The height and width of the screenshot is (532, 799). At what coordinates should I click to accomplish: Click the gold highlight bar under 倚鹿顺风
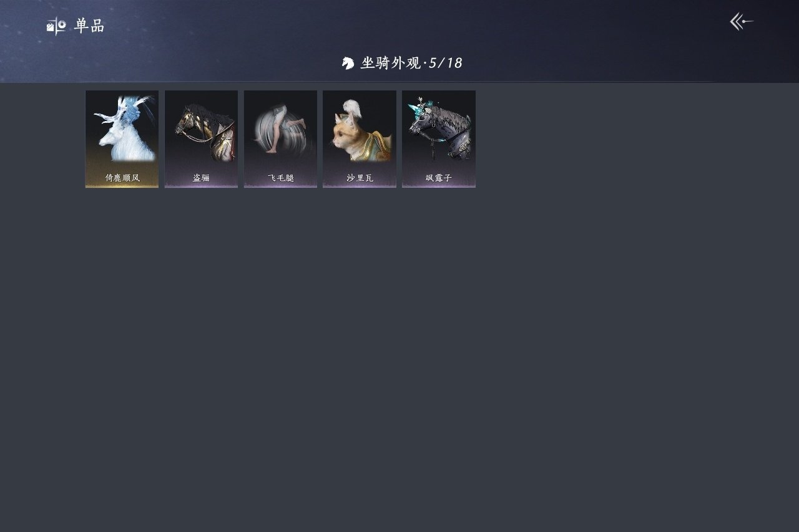tap(122, 186)
